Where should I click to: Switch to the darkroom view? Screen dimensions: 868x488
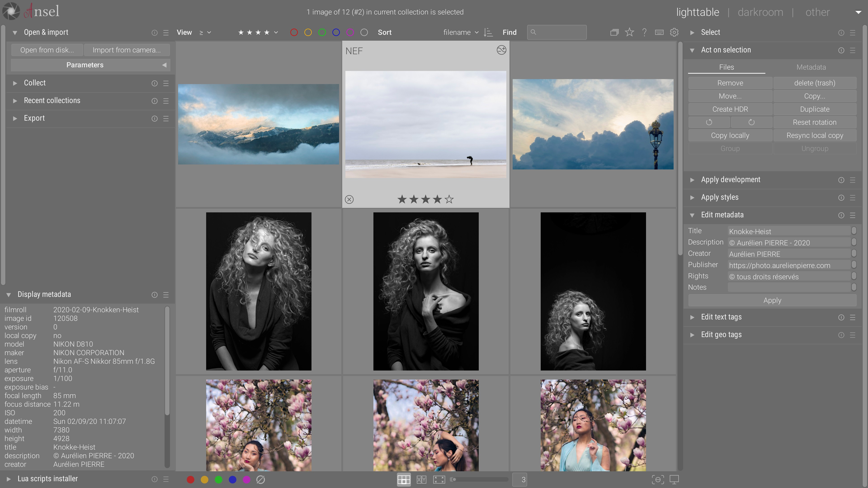[x=760, y=12]
